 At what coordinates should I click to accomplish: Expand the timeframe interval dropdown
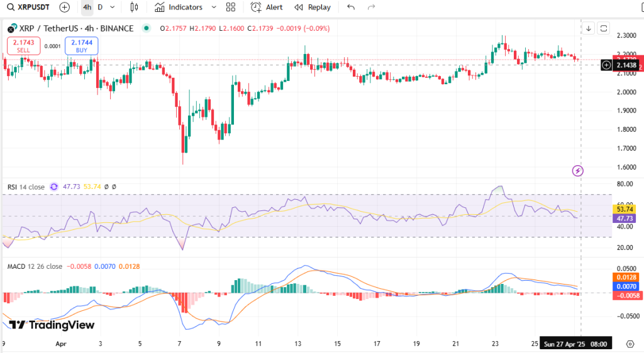coord(113,8)
